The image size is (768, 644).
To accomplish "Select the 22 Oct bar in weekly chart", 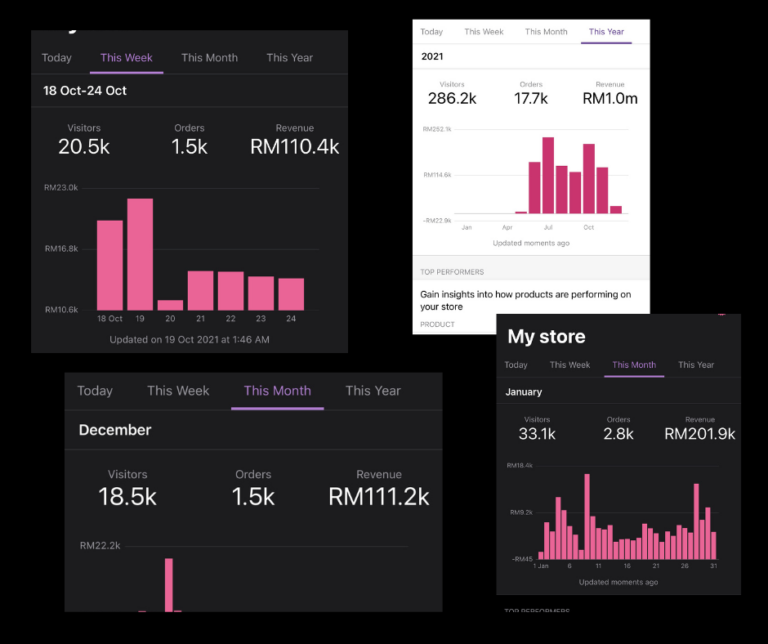I will [x=231, y=291].
